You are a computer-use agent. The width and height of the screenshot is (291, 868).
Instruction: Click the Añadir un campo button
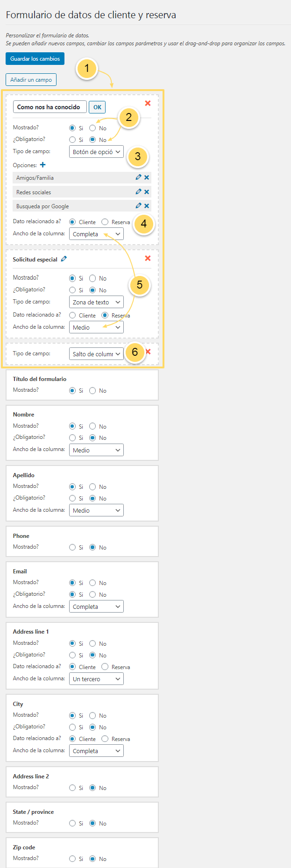point(31,79)
